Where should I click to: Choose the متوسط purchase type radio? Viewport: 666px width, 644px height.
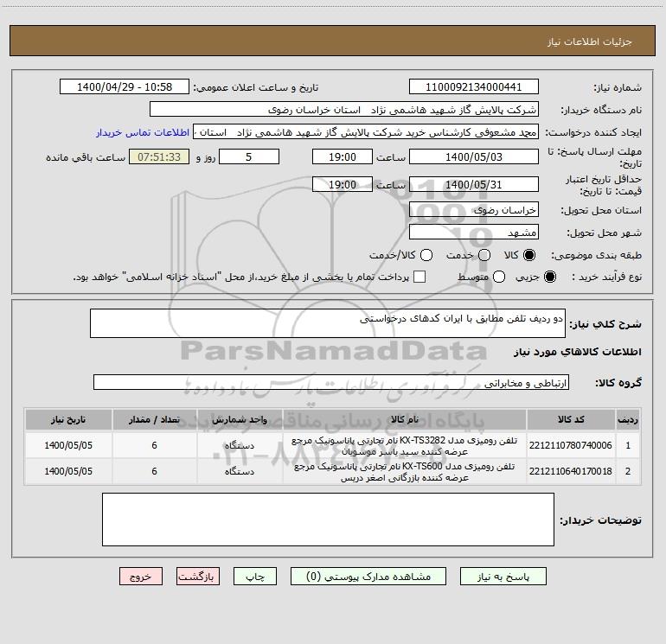click(499, 277)
